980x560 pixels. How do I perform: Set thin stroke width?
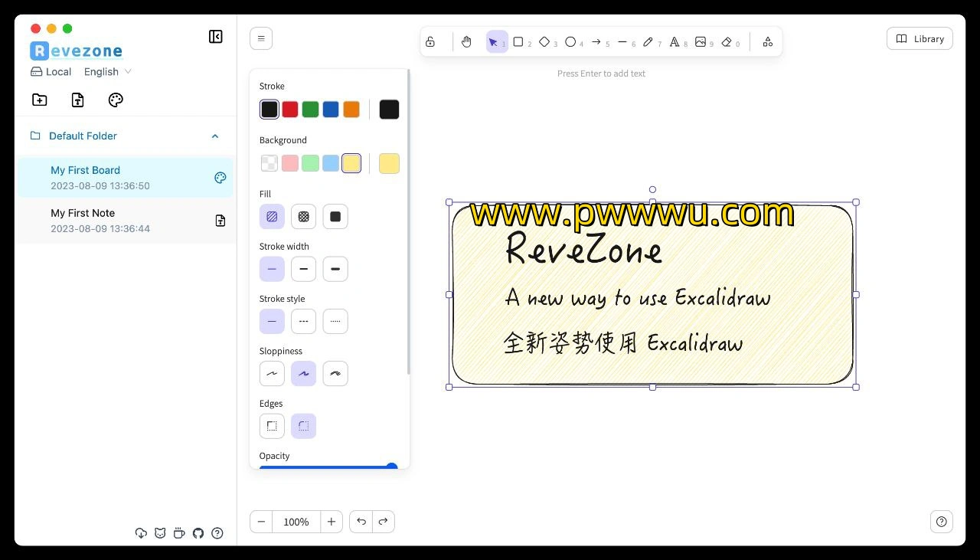pyautogui.click(x=272, y=270)
